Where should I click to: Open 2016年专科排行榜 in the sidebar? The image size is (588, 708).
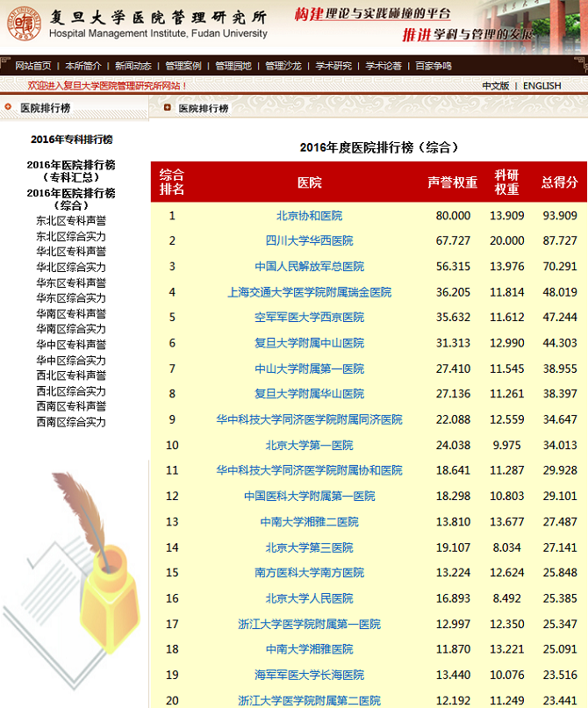[x=71, y=139]
